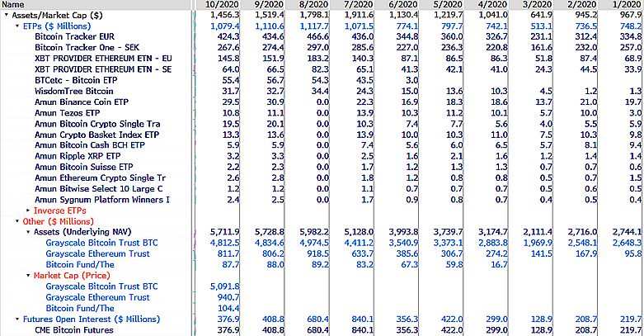Click Market Cap Grayscale Ethereum value 940.7
Screen dimensions: 644x336
(228, 297)
